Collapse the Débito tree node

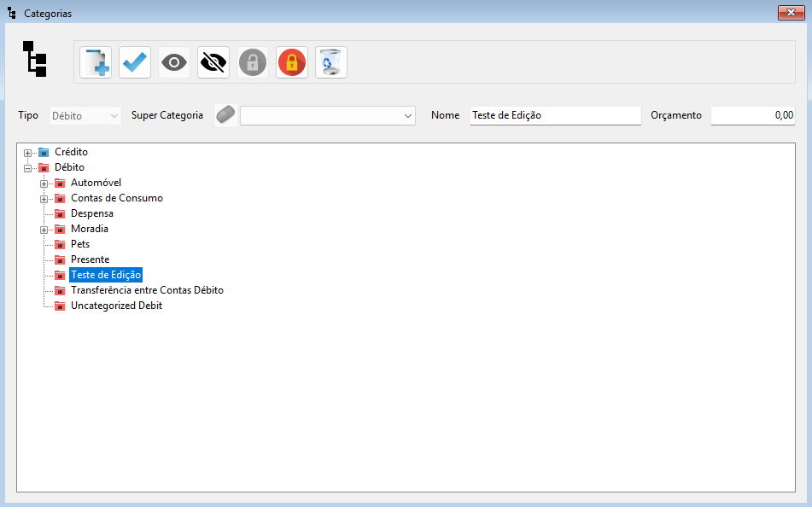click(x=28, y=168)
